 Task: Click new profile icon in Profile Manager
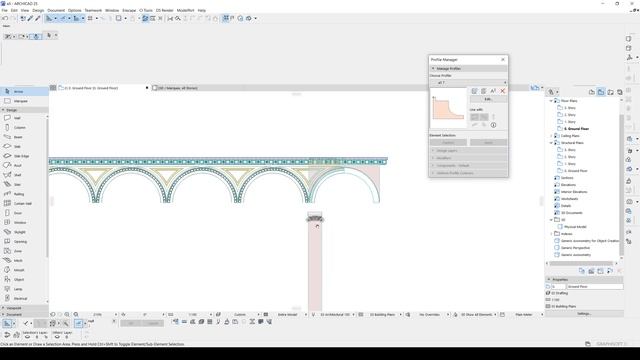point(474,91)
